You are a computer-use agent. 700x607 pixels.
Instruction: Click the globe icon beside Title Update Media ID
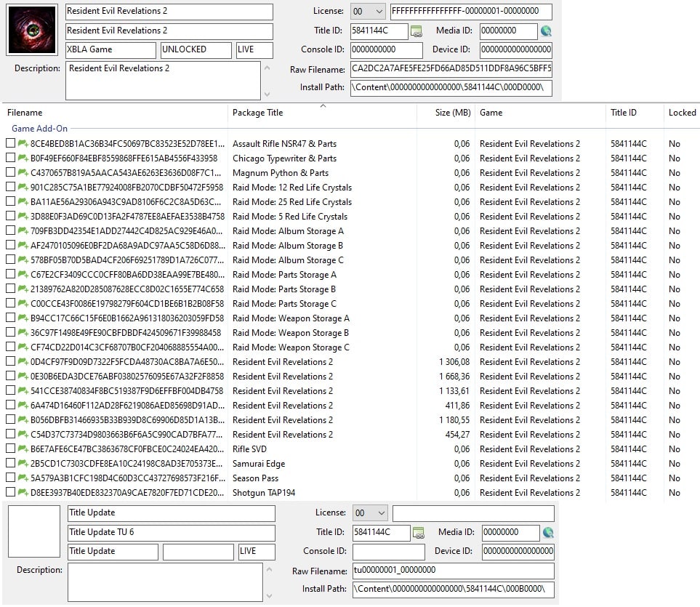coord(548,532)
